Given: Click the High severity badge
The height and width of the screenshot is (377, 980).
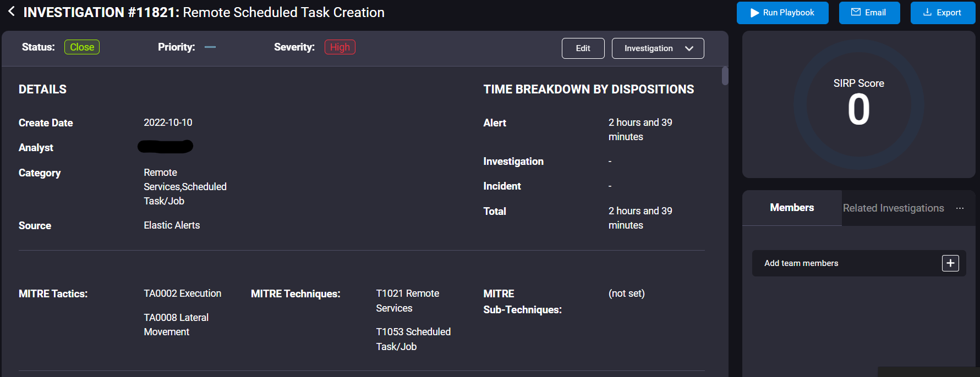Looking at the screenshot, I should (340, 47).
